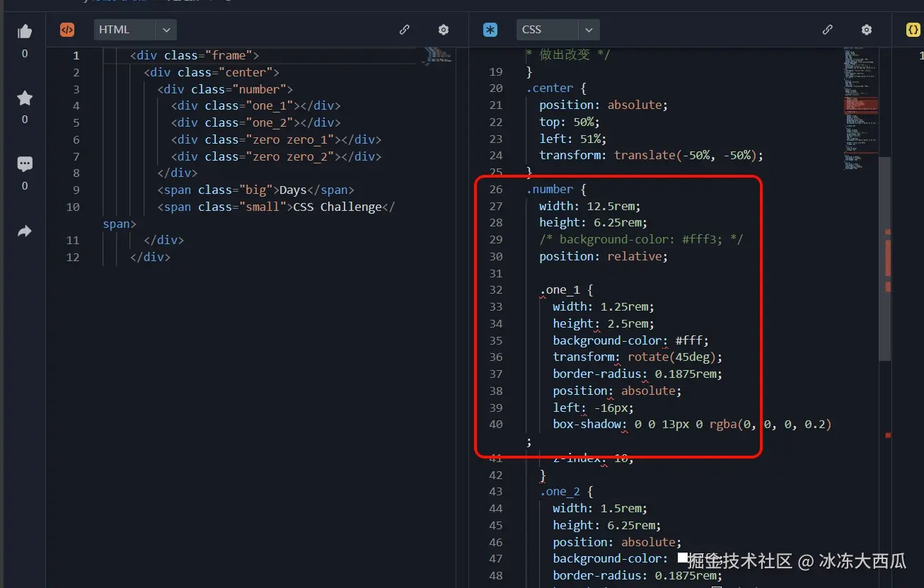Favorite the project using star icon
This screenshot has width=924, height=588.
coord(25,98)
